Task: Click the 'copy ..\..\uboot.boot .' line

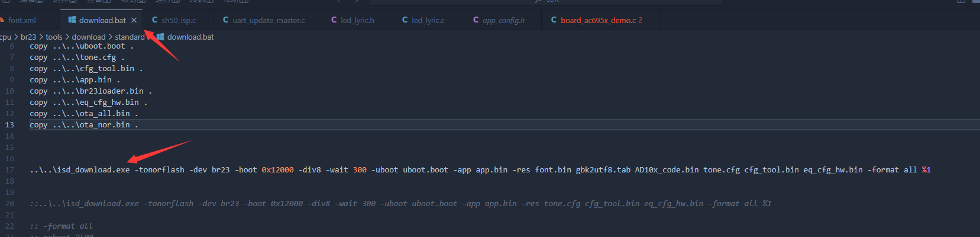Action: pos(82,46)
